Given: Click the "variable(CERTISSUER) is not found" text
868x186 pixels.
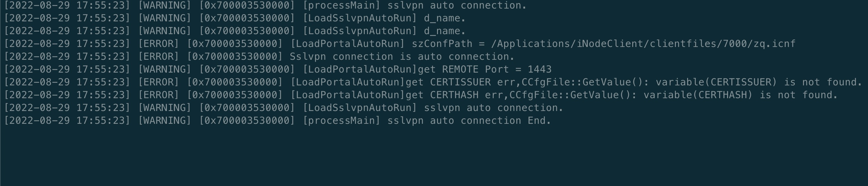Looking at the screenshot, I should tap(759, 82).
